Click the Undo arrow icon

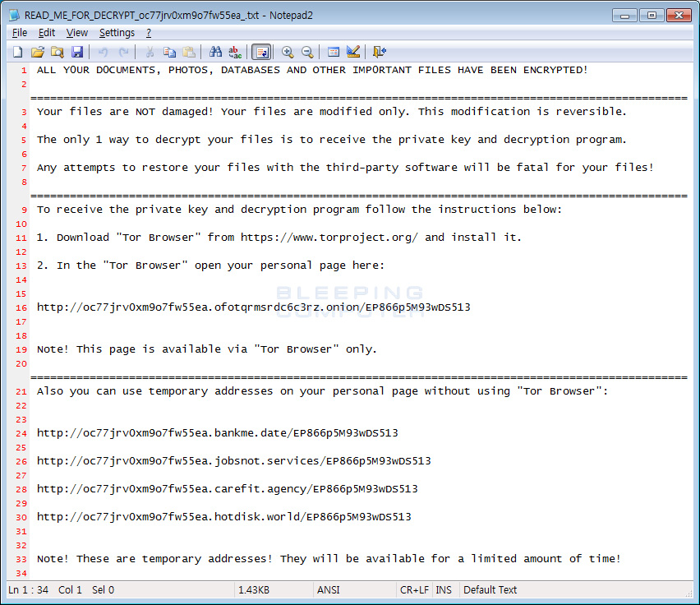coord(104,53)
